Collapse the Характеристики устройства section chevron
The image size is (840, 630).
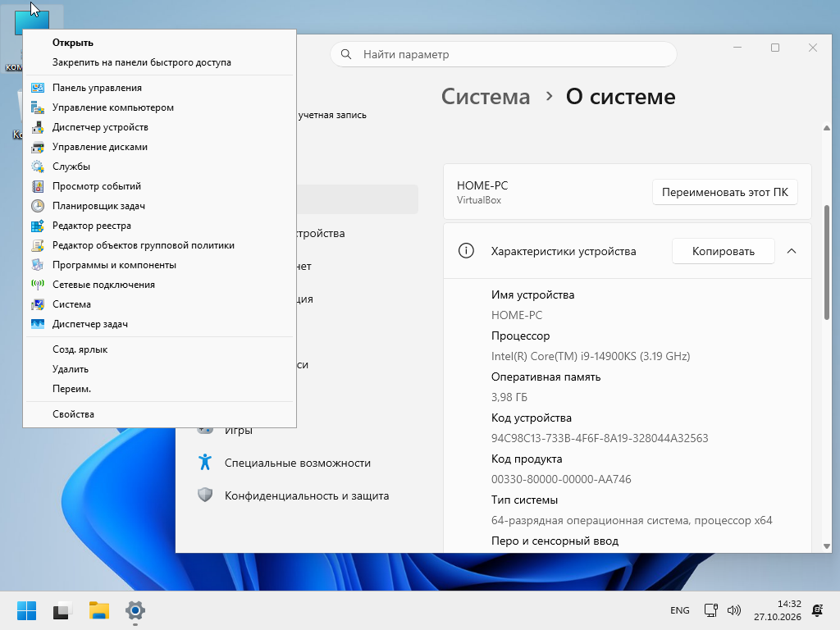click(x=792, y=251)
